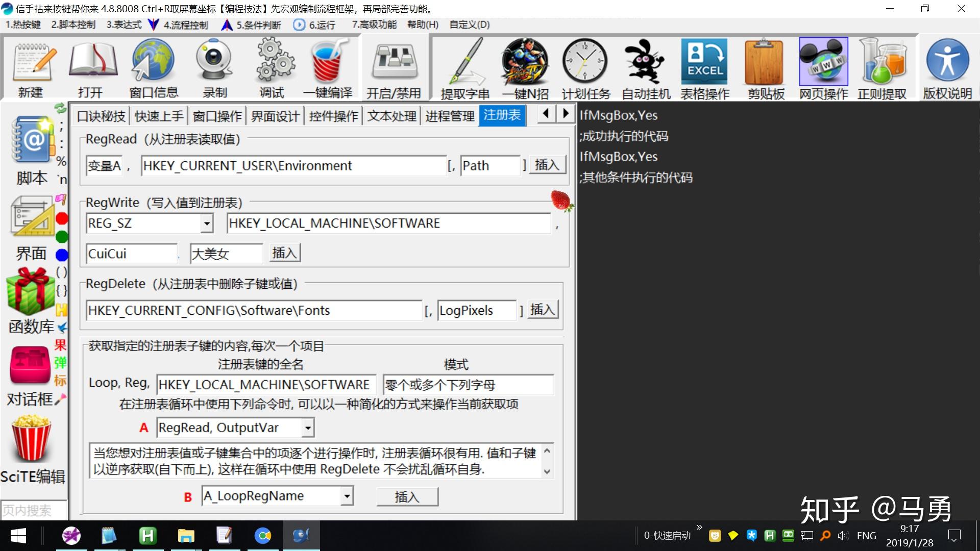Click the 插入 button beside A_LoopRegName
980x551 pixels.
tap(407, 496)
